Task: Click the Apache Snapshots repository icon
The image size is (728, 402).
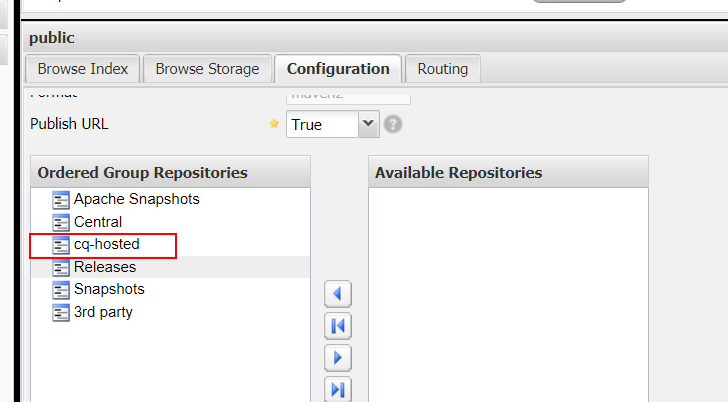Action: click(x=60, y=200)
